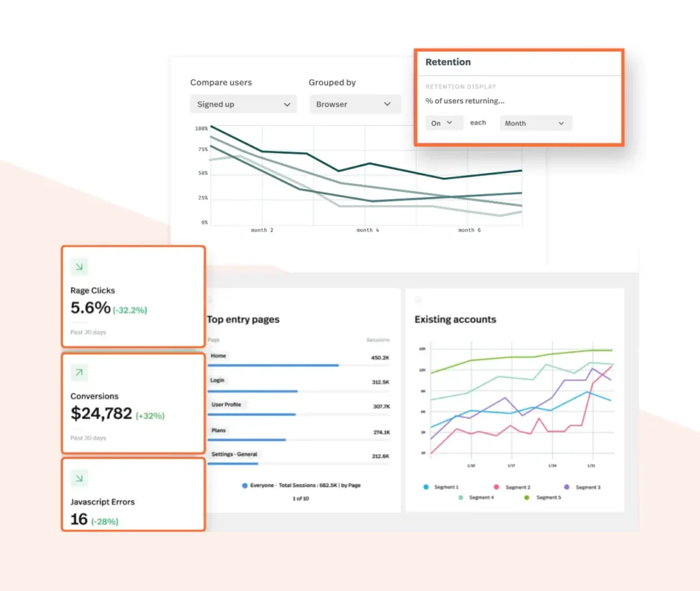Click the Top entry pages heading
This screenshot has width=700, height=591.
(243, 319)
